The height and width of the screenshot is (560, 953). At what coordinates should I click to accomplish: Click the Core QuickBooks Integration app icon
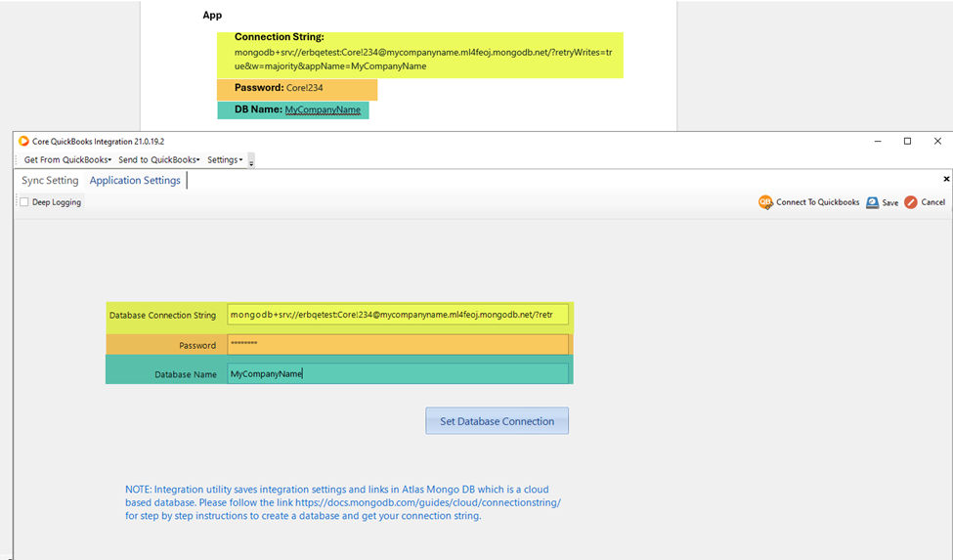pos(23,141)
